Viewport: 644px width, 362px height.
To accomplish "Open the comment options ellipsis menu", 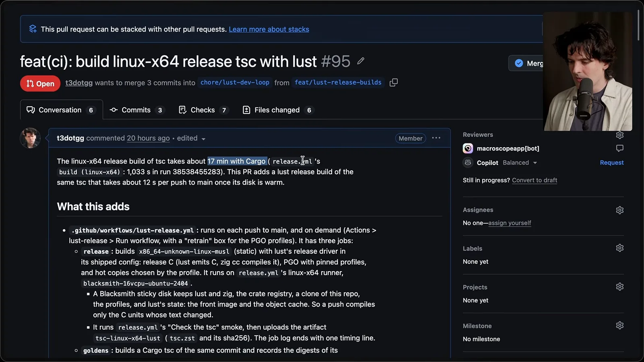I will click(x=436, y=138).
